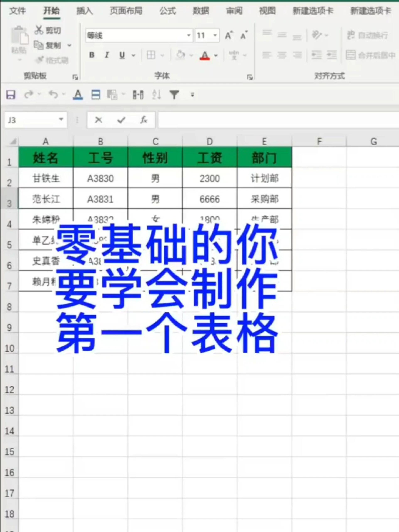Undo the last action using the undo arrow

pos(53,94)
